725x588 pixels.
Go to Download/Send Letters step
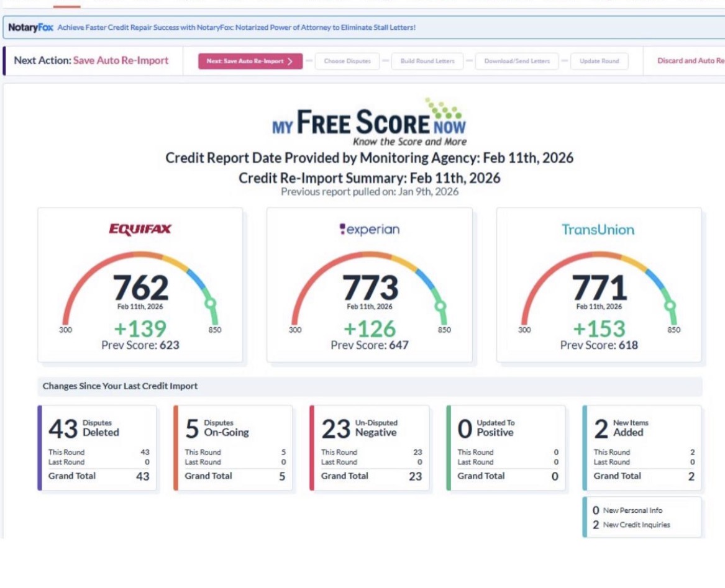tap(517, 61)
